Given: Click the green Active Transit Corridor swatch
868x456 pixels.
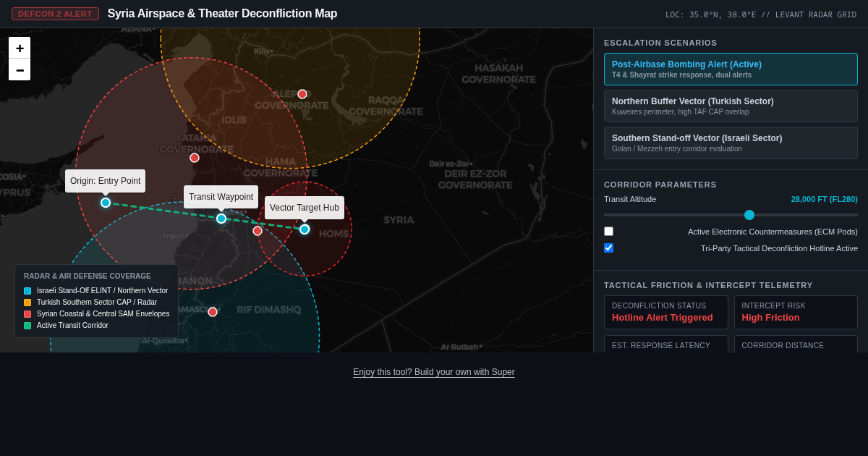Looking at the screenshot, I should [27, 326].
